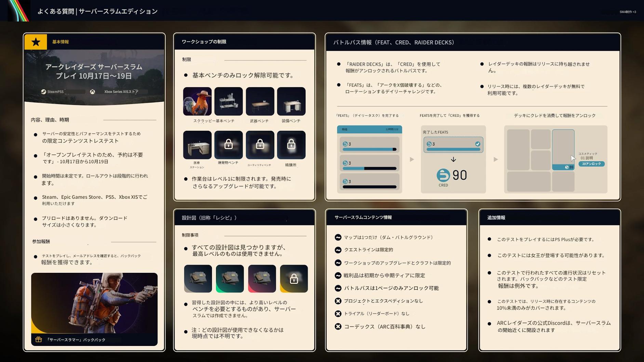This screenshot has width=644, height=362.
Task: Click the checkmark on the completed FEAT
Action: point(478,144)
